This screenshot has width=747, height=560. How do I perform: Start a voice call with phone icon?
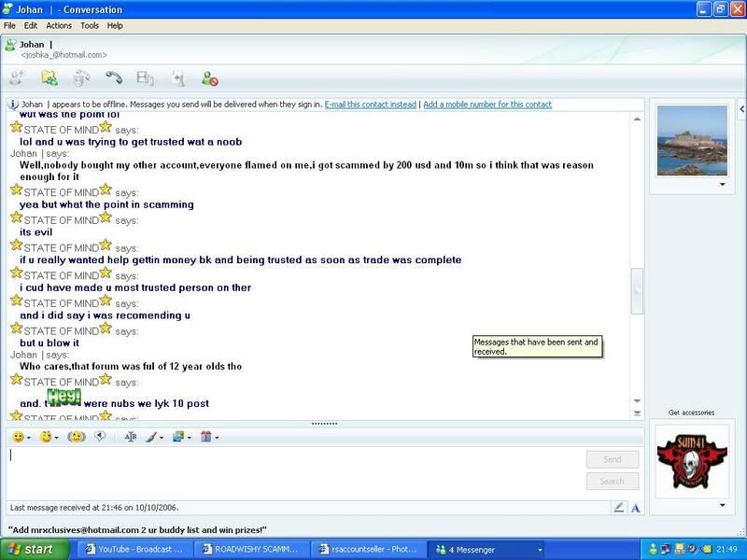(x=113, y=79)
